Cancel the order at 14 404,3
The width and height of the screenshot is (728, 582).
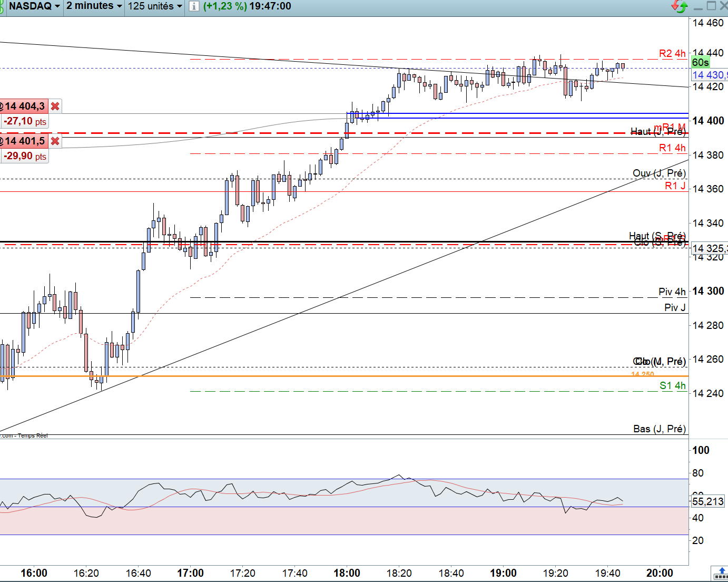pos(55,106)
